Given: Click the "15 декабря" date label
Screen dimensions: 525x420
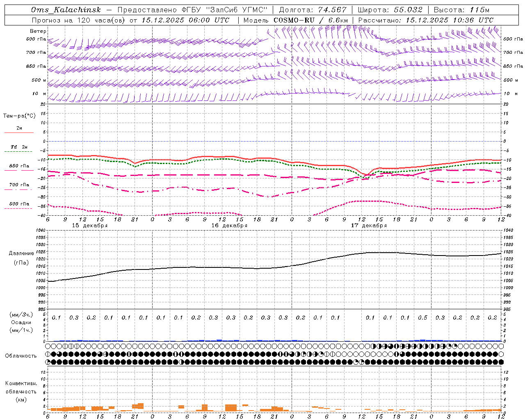Looking at the screenshot, I should point(90,226).
